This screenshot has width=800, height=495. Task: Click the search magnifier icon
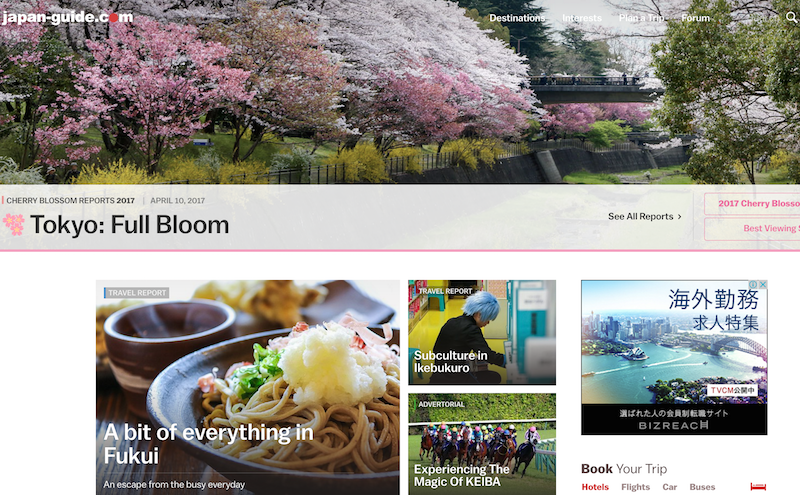[792, 17]
